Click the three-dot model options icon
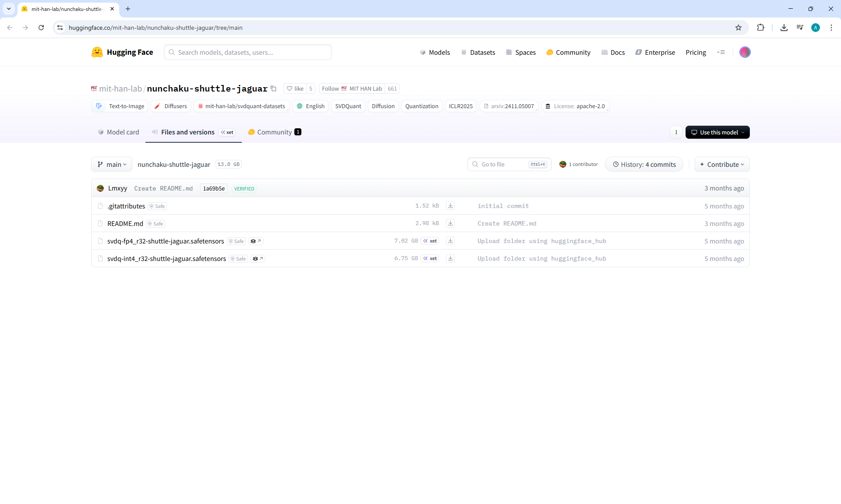Screen dimensions: 841x504 pyautogui.click(x=676, y=132)
